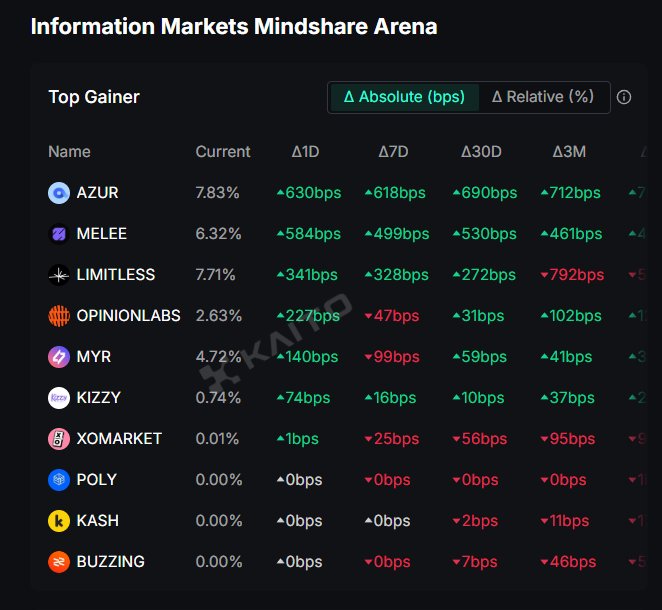Click the KIZZY project logo icon
Screen dimensions: 662x610
pos(58,398)
